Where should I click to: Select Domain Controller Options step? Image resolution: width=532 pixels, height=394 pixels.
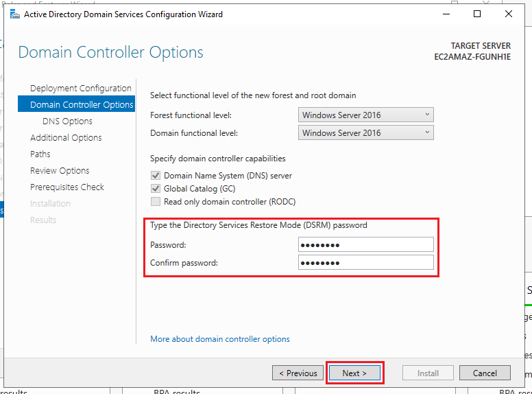(x=76, y=104)
